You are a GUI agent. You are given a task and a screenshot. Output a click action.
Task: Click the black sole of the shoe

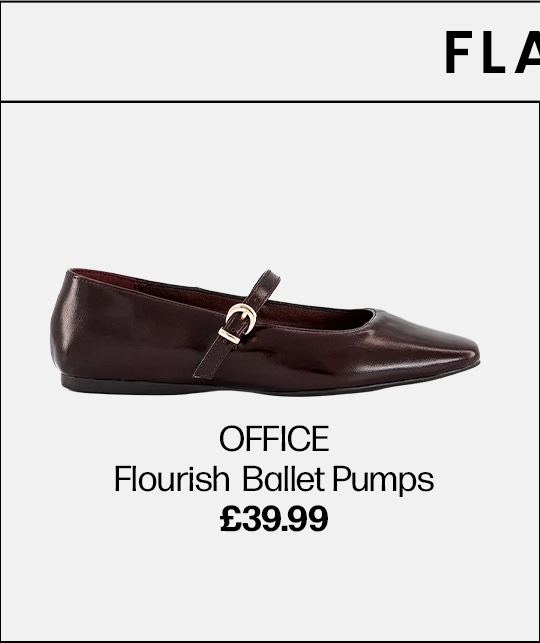click(x=205, y=385)
